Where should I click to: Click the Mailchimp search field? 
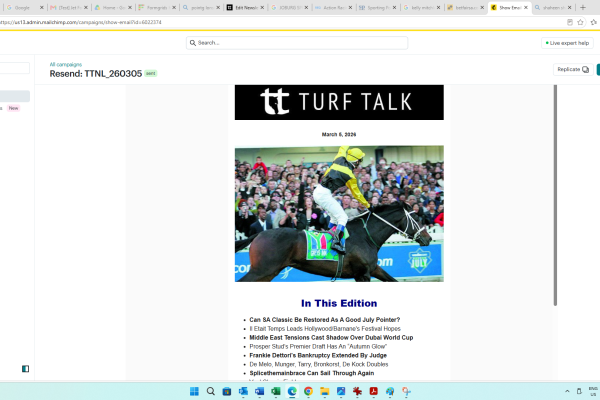pos(297,43)
